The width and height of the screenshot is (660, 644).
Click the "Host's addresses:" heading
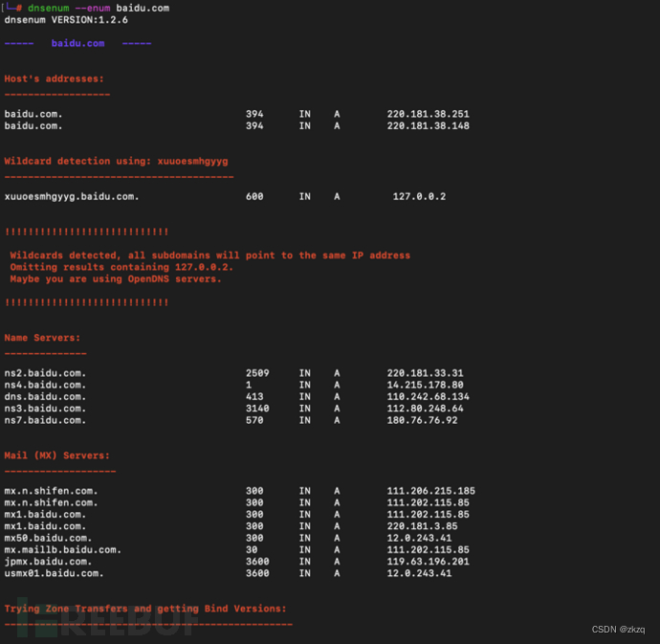point(54,78)
